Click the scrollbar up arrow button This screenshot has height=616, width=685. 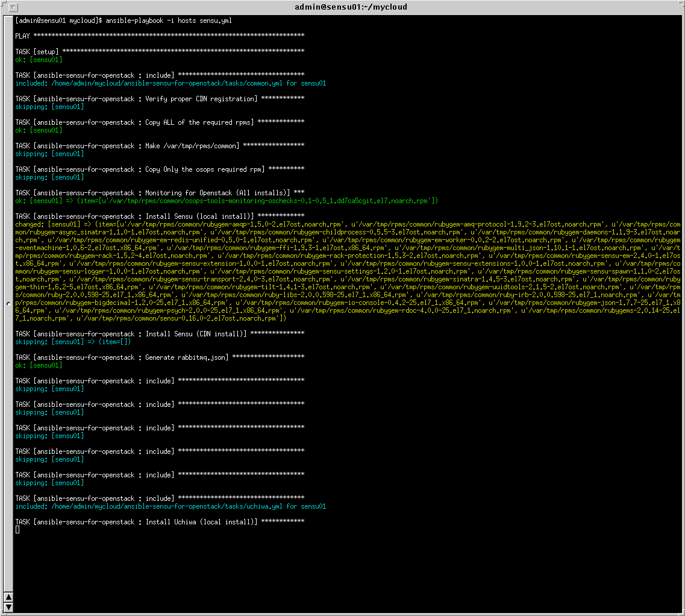[8, 597]
